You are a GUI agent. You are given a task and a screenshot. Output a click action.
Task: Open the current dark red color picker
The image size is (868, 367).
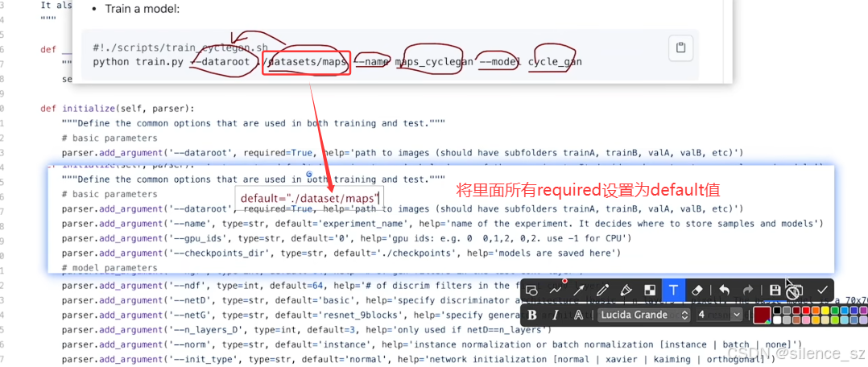click(762, 315)
